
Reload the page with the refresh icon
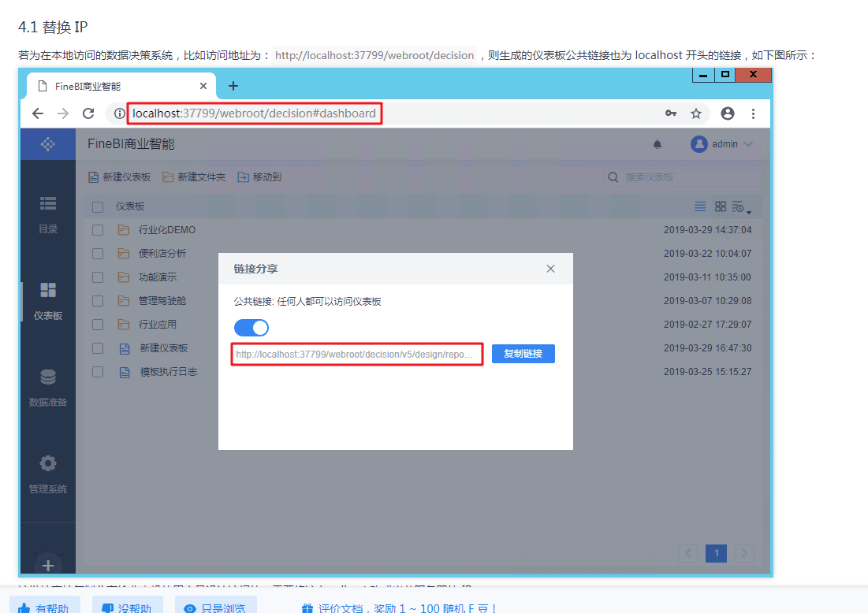pyautogui.click(x=88, y=113)
